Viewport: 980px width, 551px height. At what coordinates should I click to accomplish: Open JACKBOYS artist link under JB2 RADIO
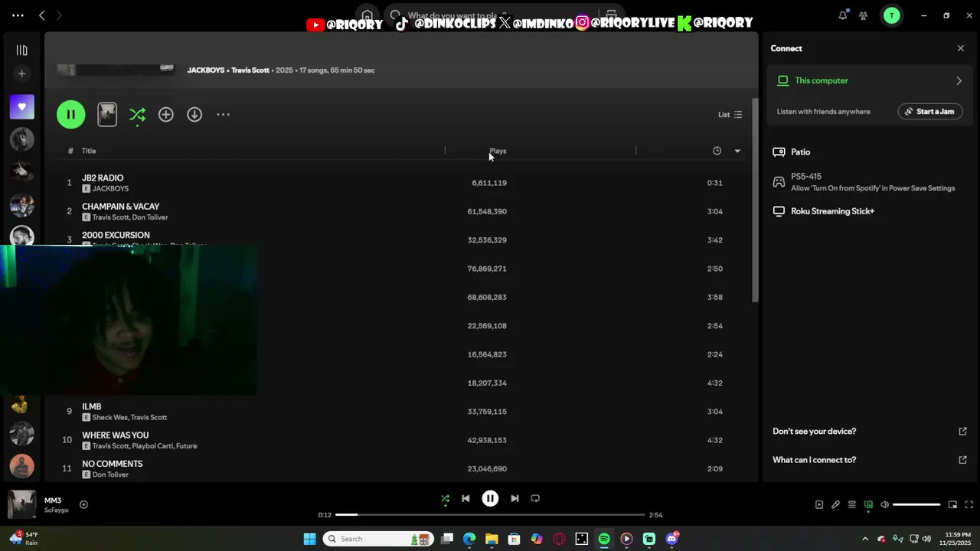point(110,188)
